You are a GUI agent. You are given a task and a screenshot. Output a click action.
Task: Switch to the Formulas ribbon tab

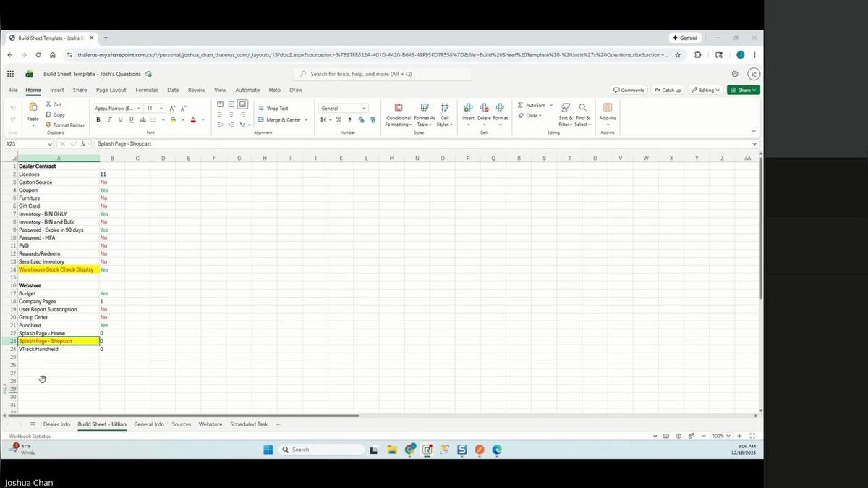point(147,90)
